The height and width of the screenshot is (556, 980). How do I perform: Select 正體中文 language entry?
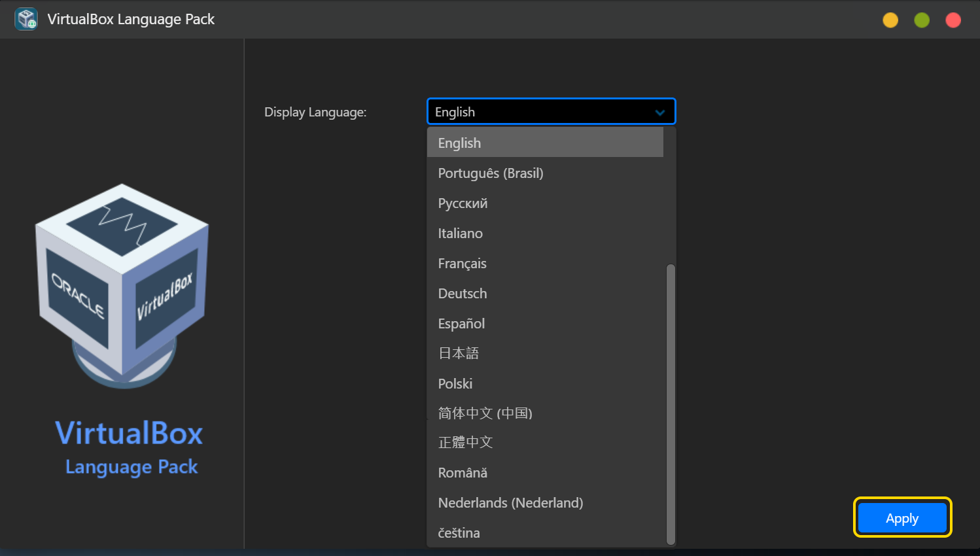[x=545, y=442]
